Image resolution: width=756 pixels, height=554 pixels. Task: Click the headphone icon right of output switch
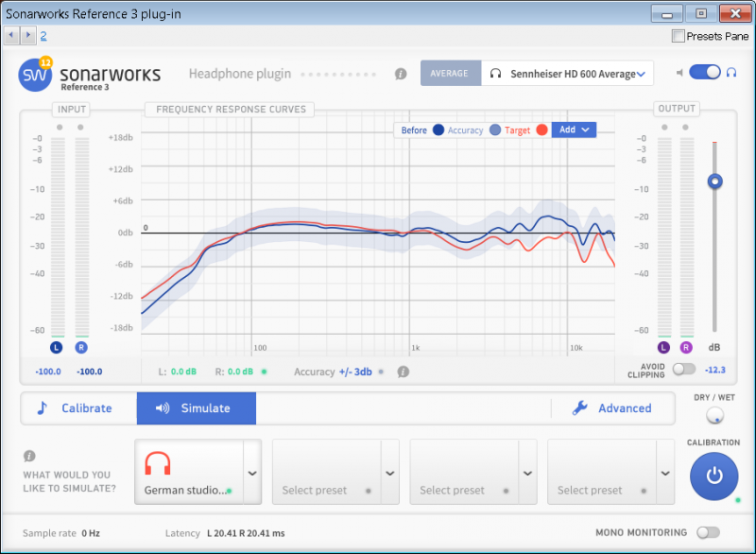tap(731, 73)
